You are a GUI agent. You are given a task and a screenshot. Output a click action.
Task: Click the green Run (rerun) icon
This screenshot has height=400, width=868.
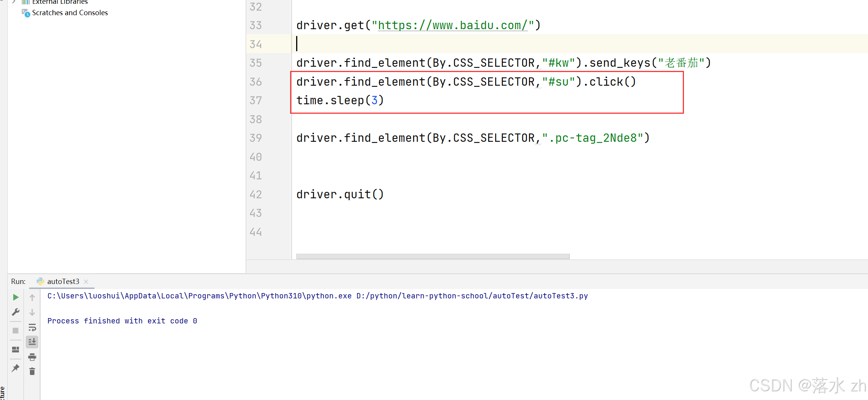click(x=16, y=297)
